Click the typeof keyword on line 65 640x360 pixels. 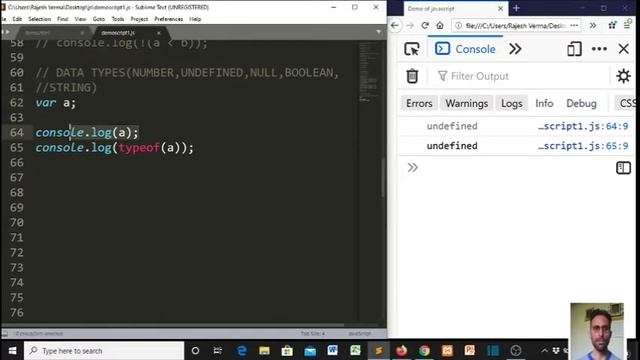click(139, 148)
